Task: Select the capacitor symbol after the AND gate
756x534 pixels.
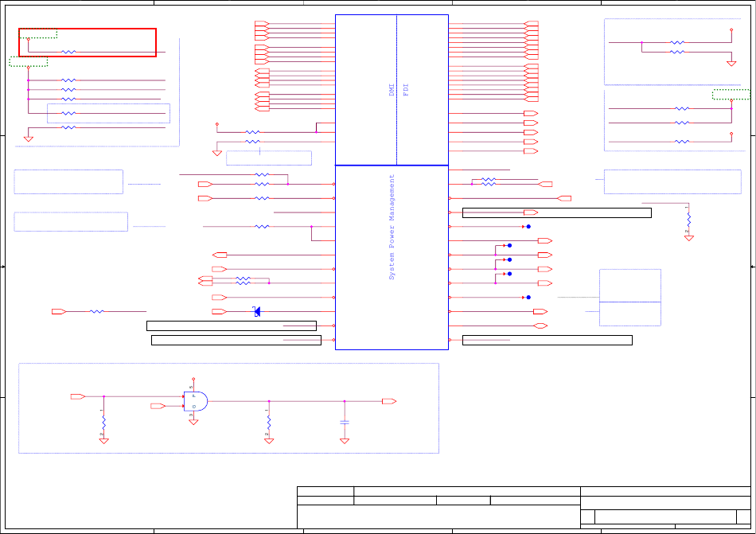Action: 345,423
